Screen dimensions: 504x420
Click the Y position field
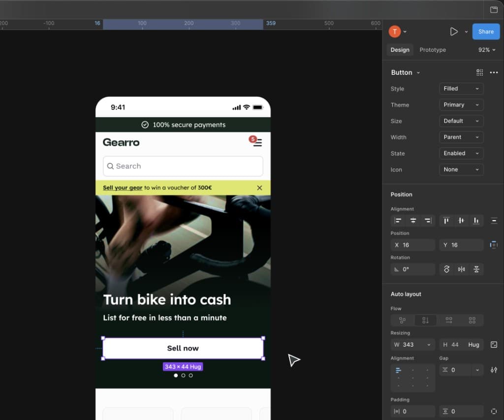click(461, 245)
